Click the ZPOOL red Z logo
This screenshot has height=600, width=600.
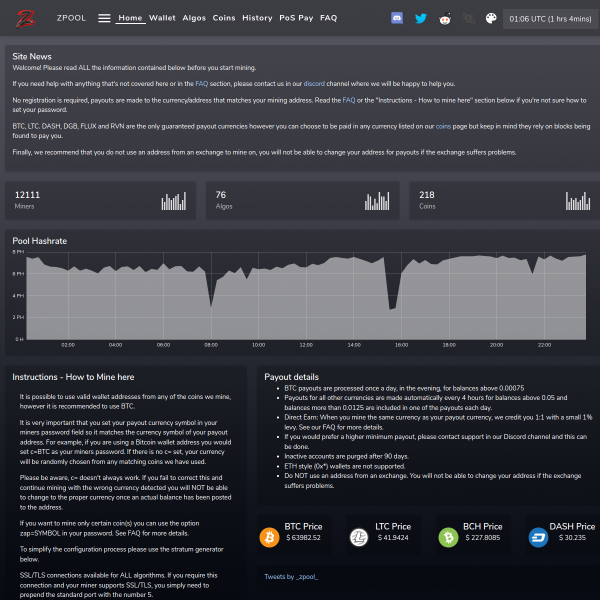pos(26,18)
